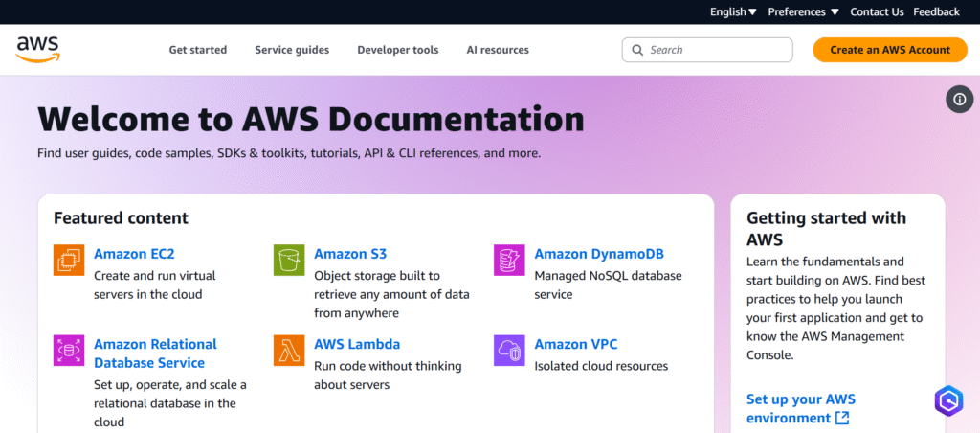Click the AWS logo

(38, 50)
